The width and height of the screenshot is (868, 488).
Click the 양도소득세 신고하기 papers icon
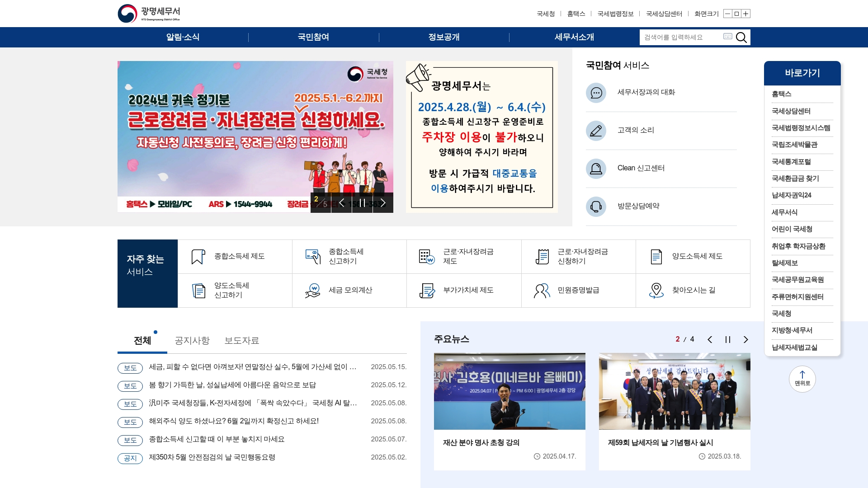[198, 291]
